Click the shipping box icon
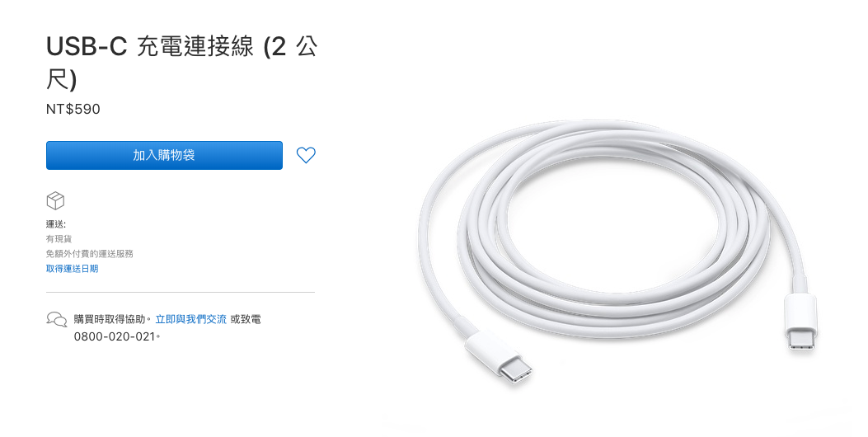 [x=55, y=200]
